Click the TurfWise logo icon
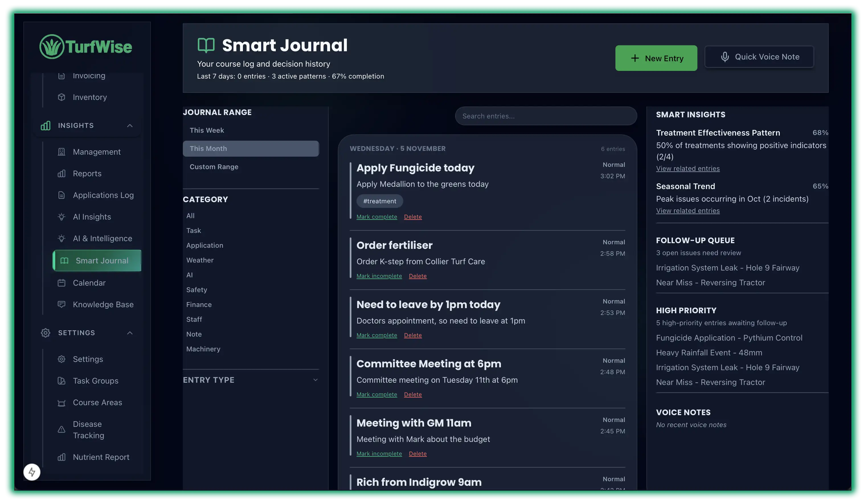Viewport: 866px width, 504px height. [51, 46]
